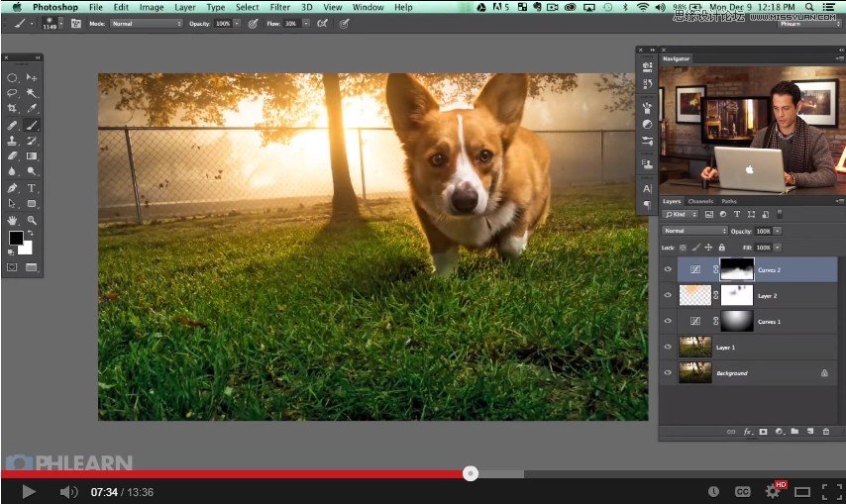This screenshot has height=504, width=846.
Task: Switch to the Channels tab
Action: pyautogui.click(x=700, y=201)
